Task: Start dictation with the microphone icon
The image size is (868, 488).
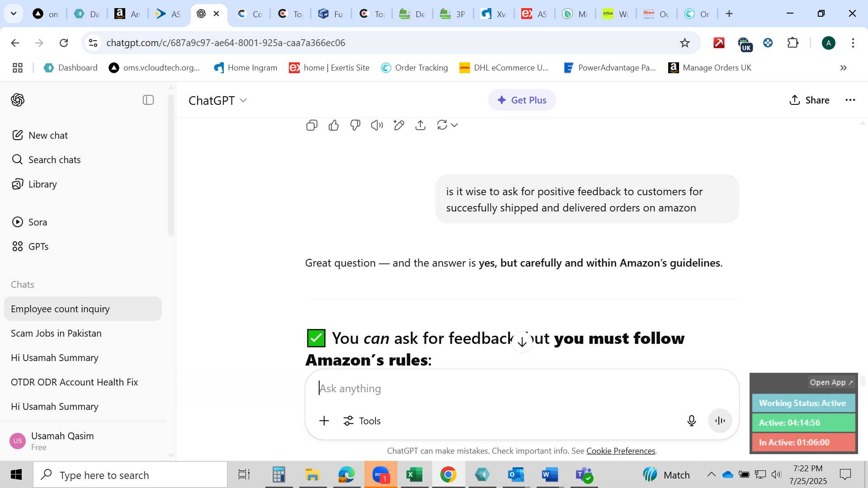Action: (691, 421)
